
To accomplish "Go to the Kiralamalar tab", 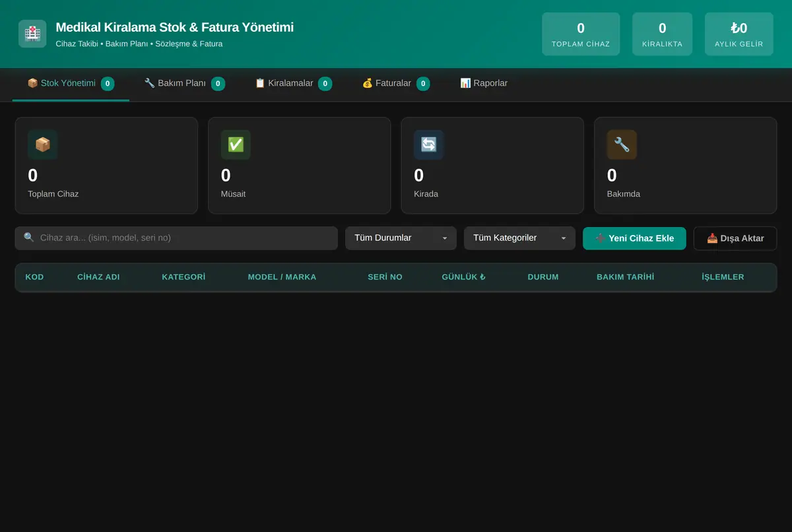I will click(294, 84).
